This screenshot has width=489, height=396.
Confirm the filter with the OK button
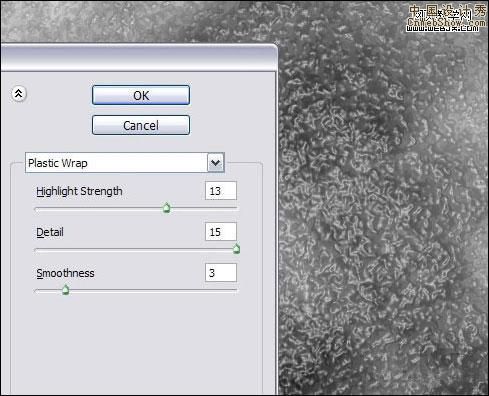coord(141,95)
